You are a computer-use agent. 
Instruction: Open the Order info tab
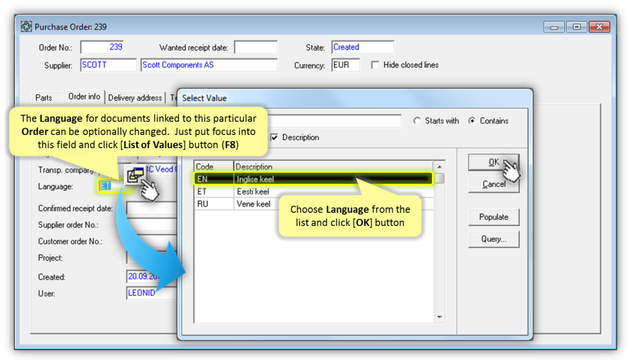(x=84, y=97)
